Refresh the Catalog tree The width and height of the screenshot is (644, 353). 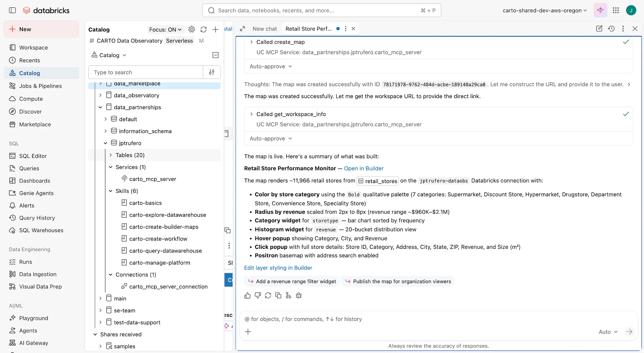[x=203, y=29]
